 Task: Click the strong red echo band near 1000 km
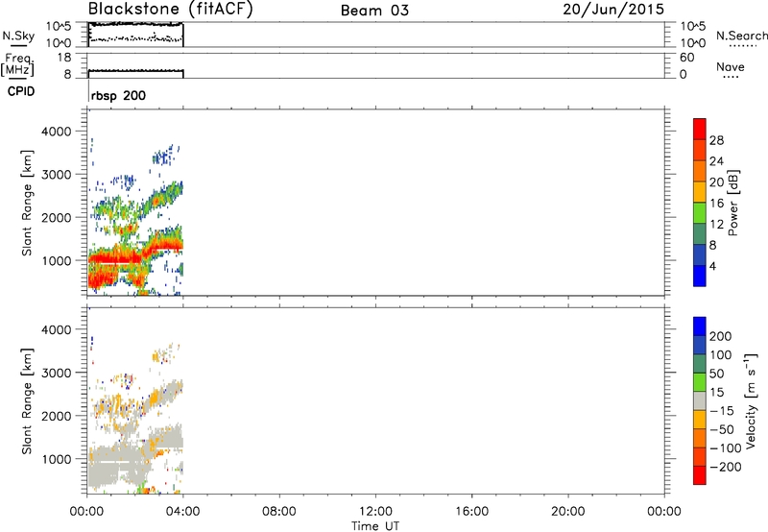(115, 256)
